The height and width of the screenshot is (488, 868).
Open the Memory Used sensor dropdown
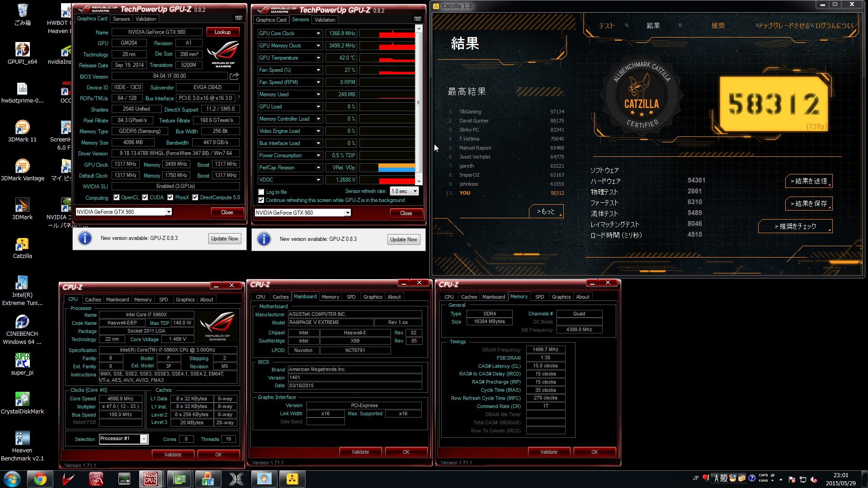click(318, 94)
